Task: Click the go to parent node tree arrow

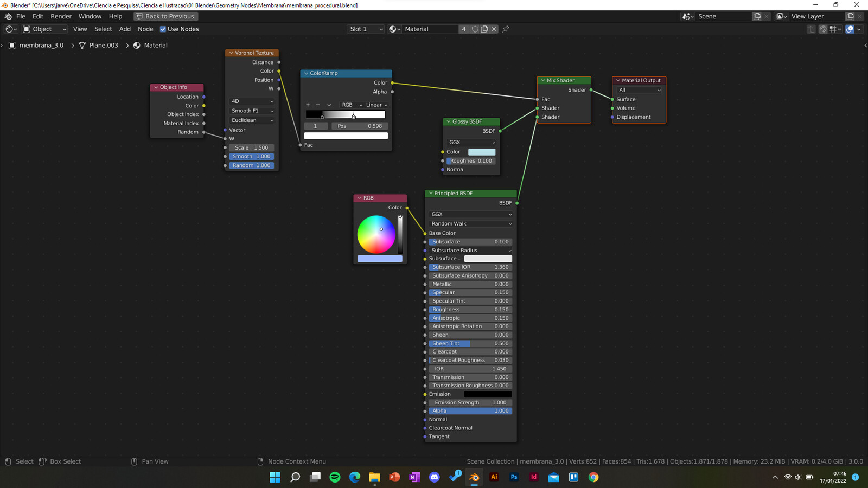Action: pos(811,29)
